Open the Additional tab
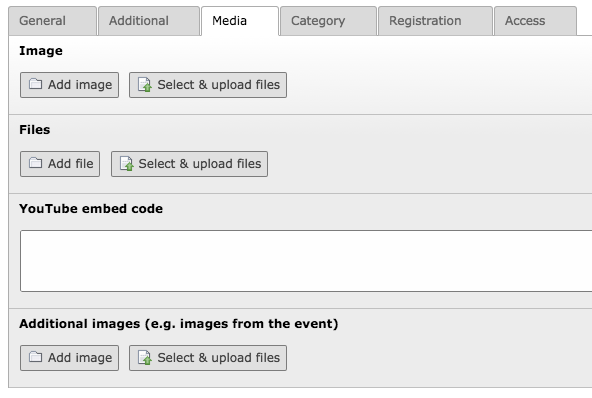The height and width of the screenshot is (398, 592). click(x=149, y=21)
